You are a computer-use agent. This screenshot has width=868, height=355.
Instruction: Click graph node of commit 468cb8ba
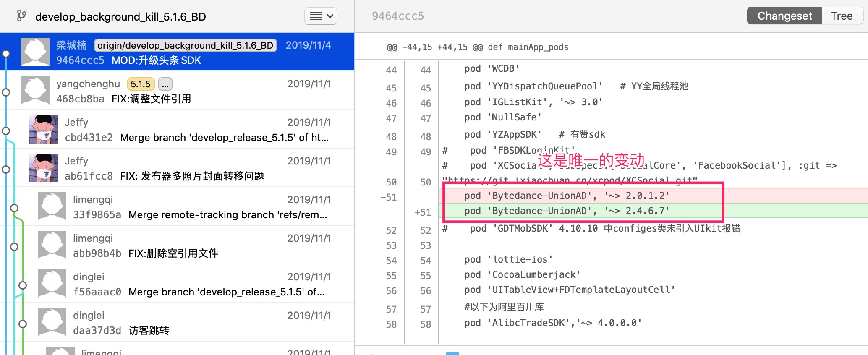pyautogui.click(x=6, y=92)
